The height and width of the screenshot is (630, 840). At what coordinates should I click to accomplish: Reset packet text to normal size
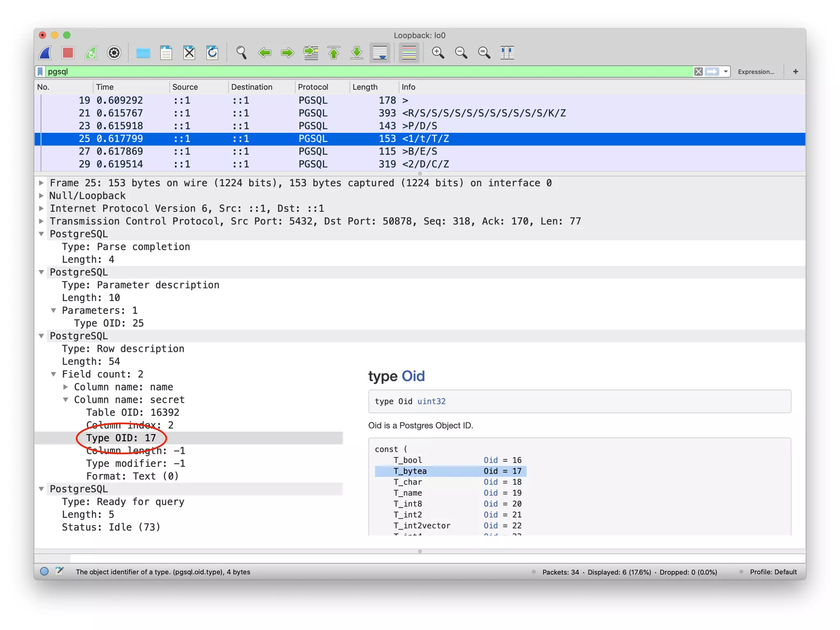click(484, 52)
